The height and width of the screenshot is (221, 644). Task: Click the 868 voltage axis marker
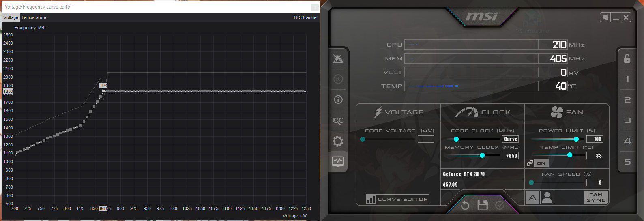[x=103, y=208]
